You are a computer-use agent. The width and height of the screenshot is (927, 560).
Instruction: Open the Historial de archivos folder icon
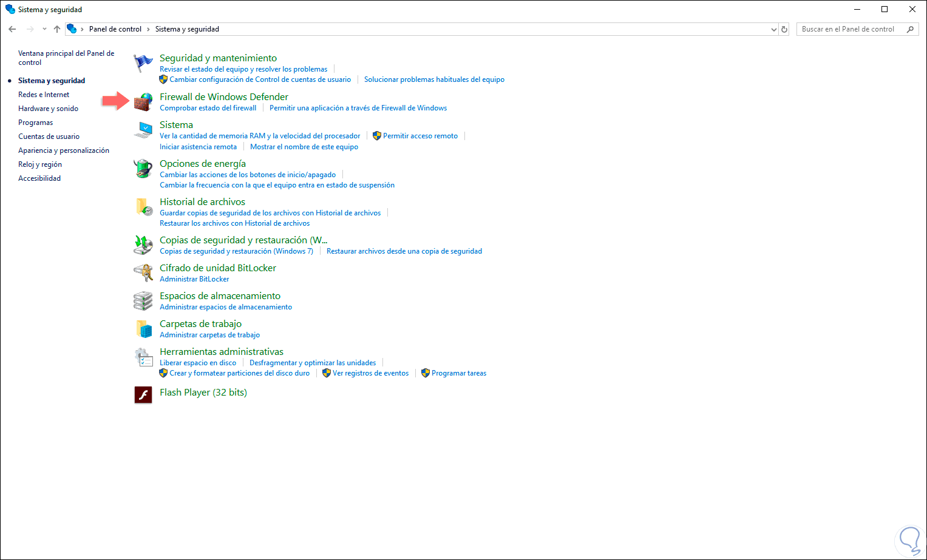tap(143, 207)
